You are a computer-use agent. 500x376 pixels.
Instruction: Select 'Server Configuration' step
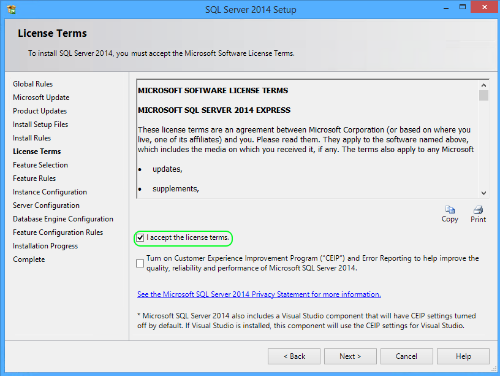(46, 205)
